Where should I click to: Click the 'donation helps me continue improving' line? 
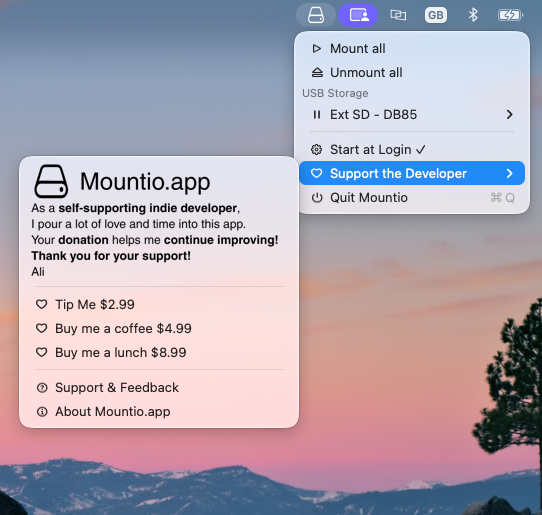click(x=155, y=240)
